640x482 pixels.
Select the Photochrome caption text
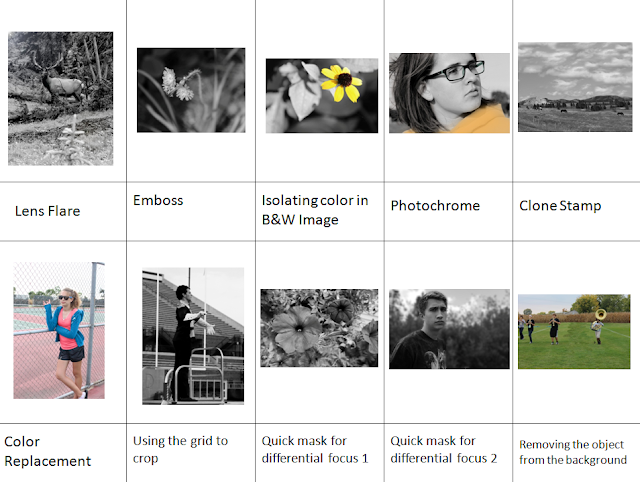pyautogui.click(x=435, y=205)
